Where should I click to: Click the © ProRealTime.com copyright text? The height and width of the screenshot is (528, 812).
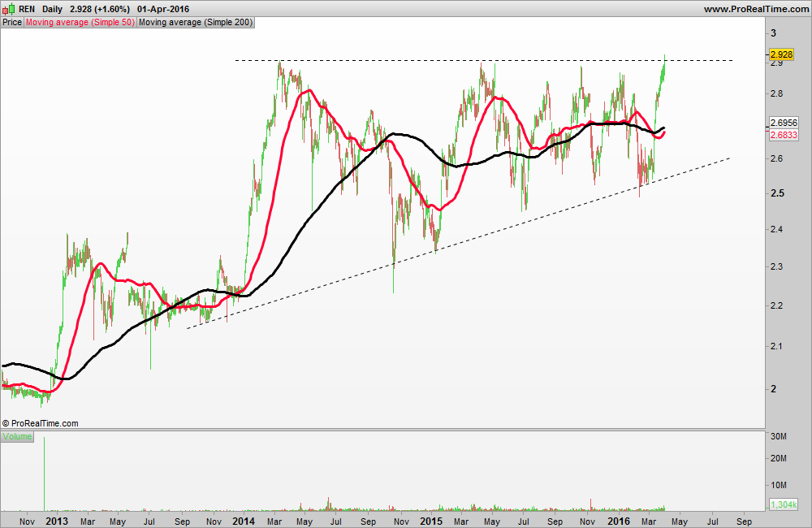[41, 423]
